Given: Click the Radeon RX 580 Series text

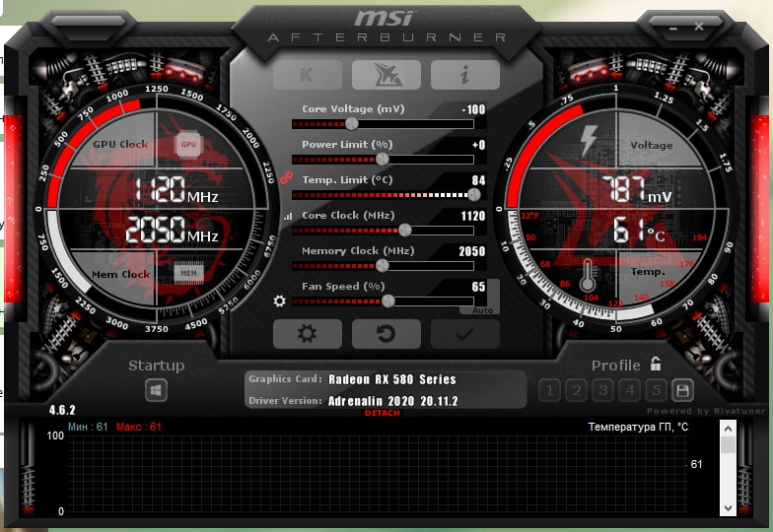Looking at the screenshot, I should tap(392, 379).
